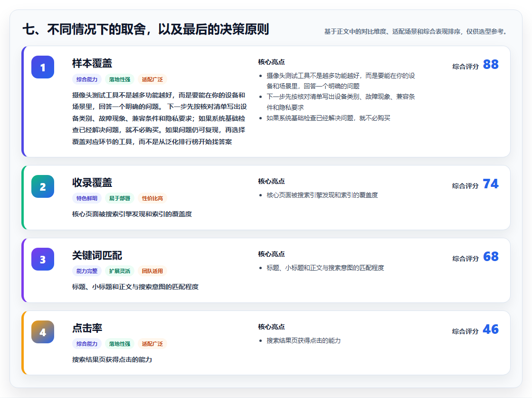Click 综合评分 label in 关键词匹配 card
Image resolution: width=532 pixels, height=398 pixels.
coord(465,258)
